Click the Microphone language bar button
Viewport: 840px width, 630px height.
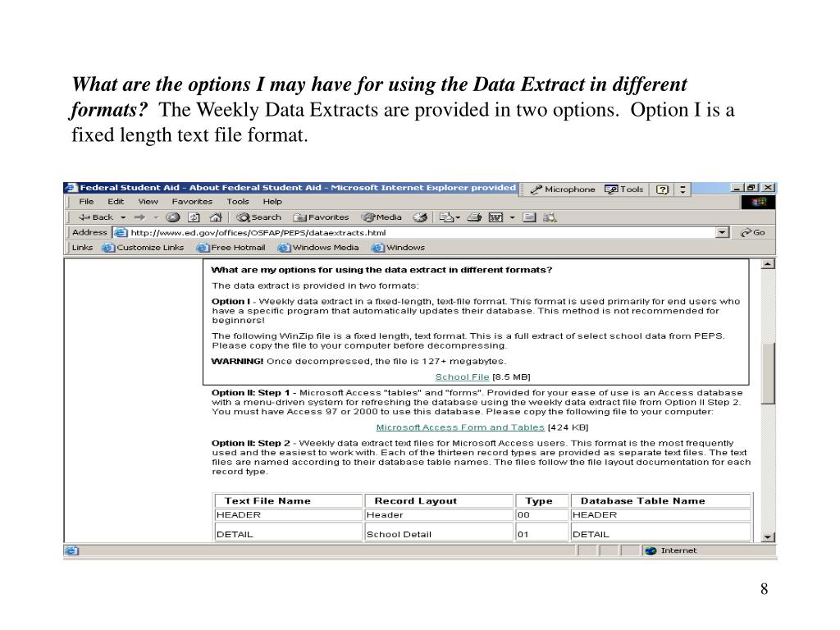point(563,189)
